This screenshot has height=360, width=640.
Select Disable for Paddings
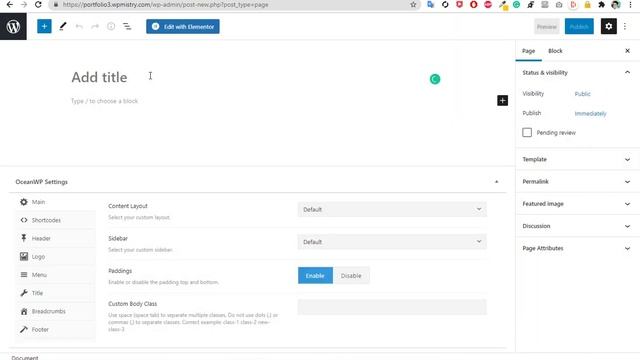coord(351,276)
